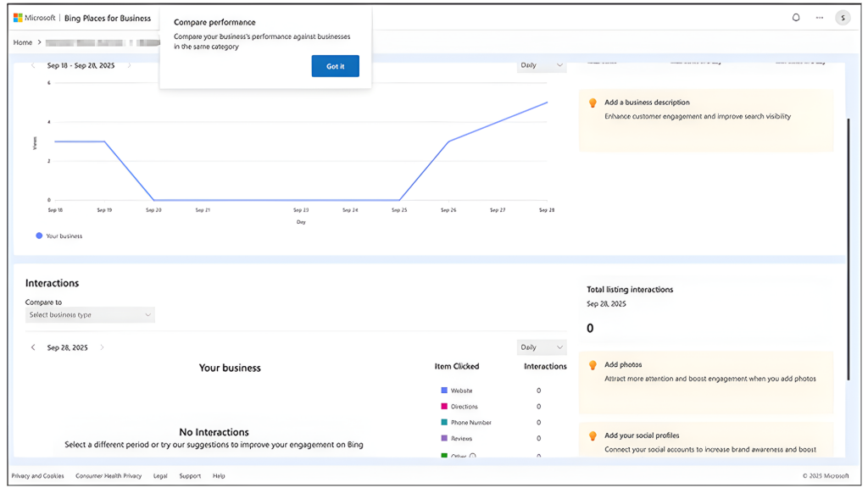The height and width of the screenshot is (488, 868).
Task: Navigate to Home in the breadcrumb
Action: 23,42
